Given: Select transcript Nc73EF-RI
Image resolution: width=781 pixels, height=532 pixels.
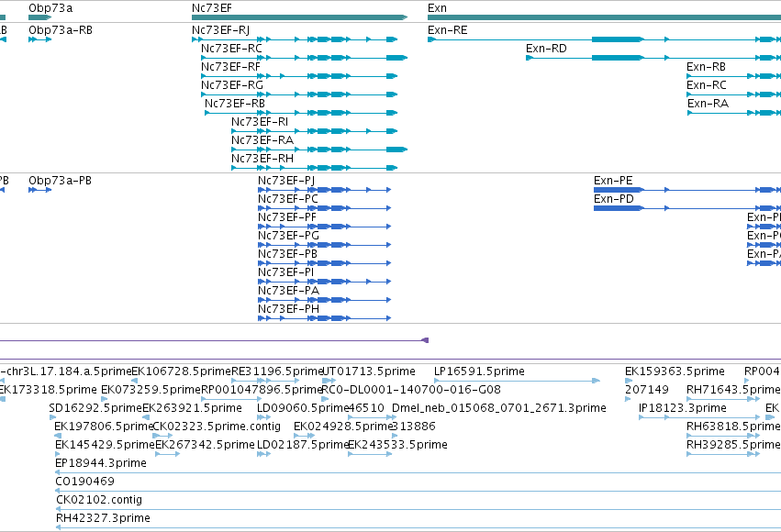Looking at the screenshot, I should click(260, 122).
